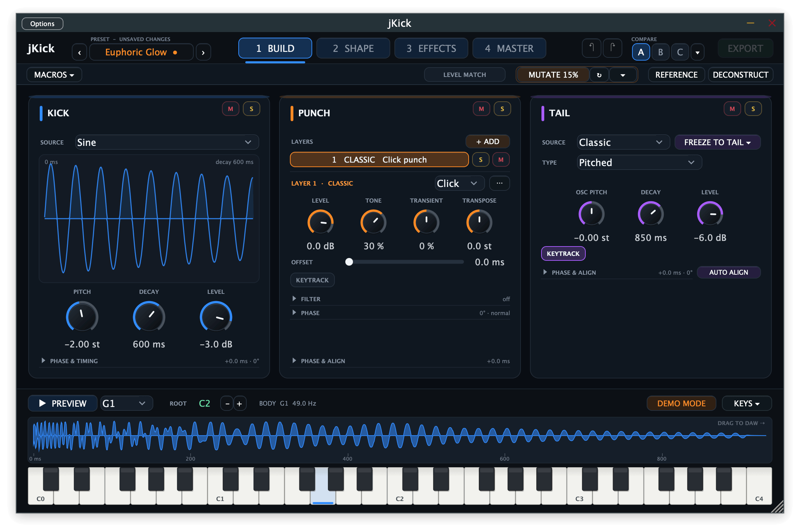Select compare slot B
Image resolution: width=800 pixels, height=532 pixels.
pyautogui.click(x=660, y=52)
